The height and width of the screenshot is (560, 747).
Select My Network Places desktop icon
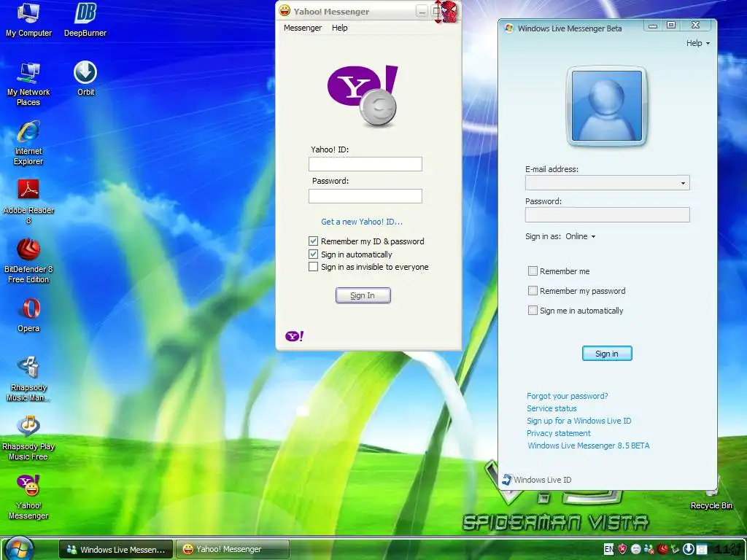[x=28, y=83]
